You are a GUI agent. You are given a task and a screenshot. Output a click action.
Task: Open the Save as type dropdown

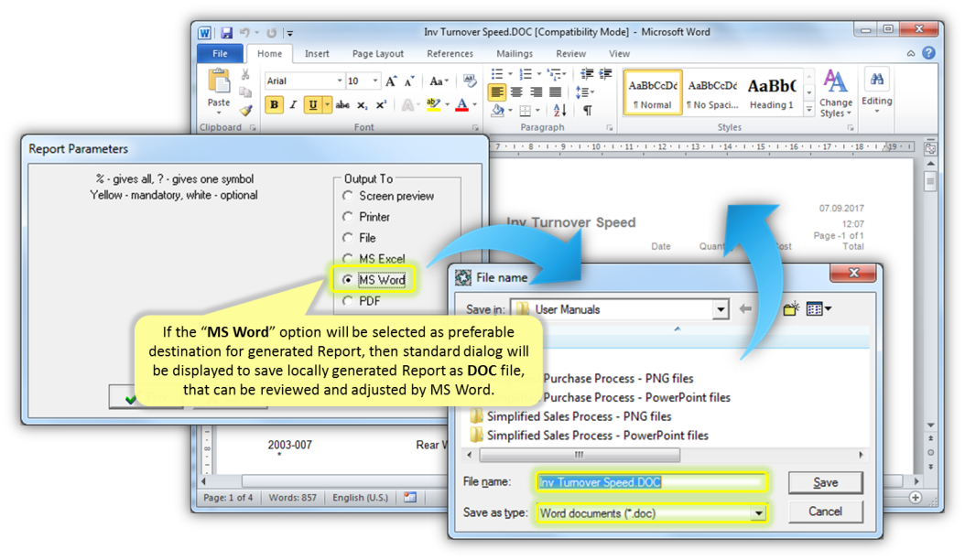(759, 513)
